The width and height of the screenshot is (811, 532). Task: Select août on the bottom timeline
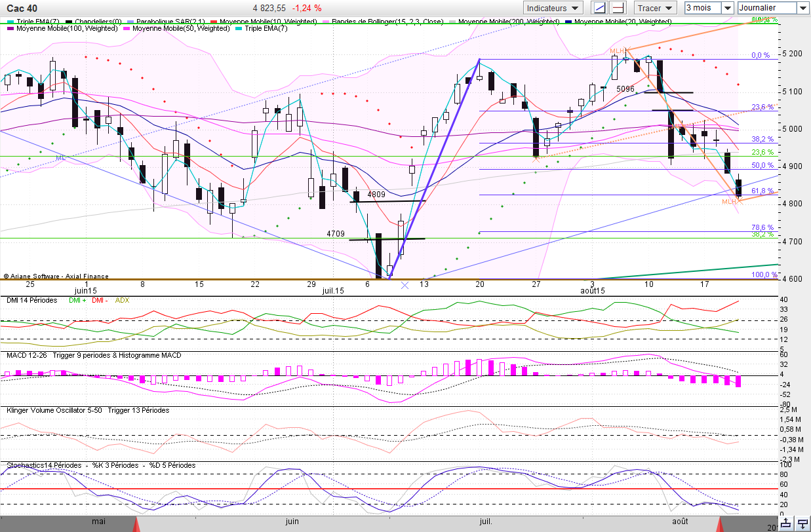[x=680, y=522]
